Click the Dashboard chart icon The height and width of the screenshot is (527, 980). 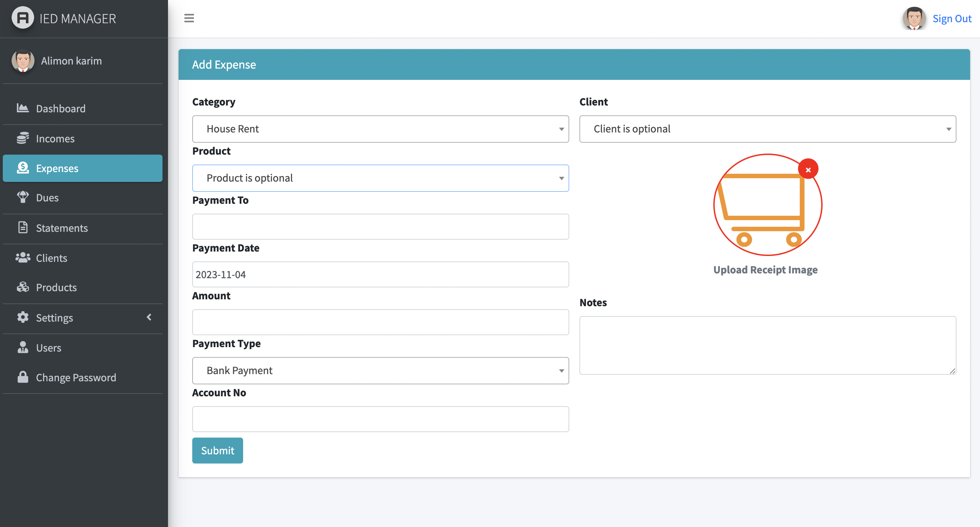click(x=23, y=108)
